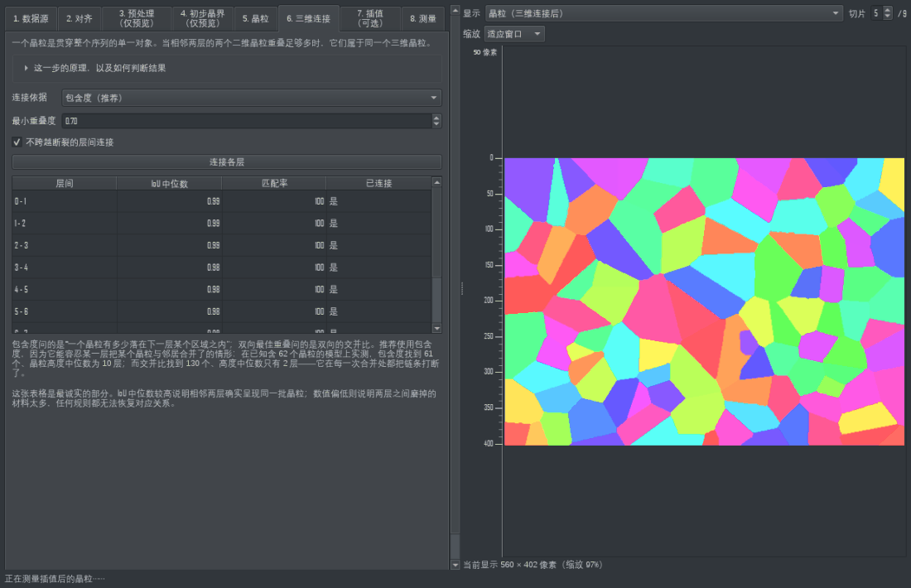Click table scrollbar up arrow

tap(437, 182)
